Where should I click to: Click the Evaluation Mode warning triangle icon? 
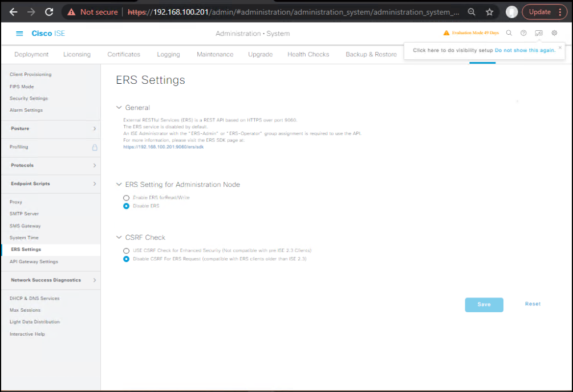[446, 33]
